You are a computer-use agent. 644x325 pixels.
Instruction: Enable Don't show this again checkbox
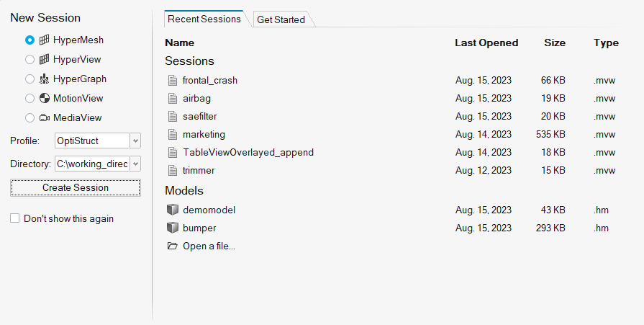tap(15, 218)
